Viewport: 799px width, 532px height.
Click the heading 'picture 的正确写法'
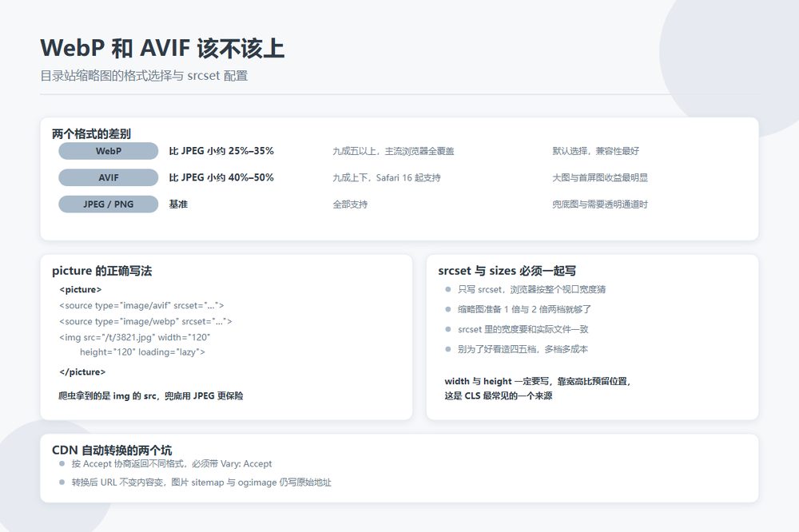pos(102,271)
